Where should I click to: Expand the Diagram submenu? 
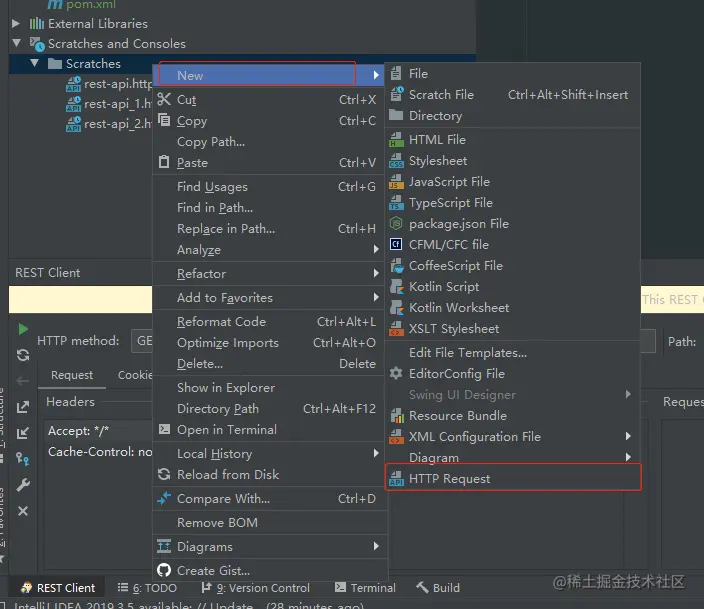(629, 457)
